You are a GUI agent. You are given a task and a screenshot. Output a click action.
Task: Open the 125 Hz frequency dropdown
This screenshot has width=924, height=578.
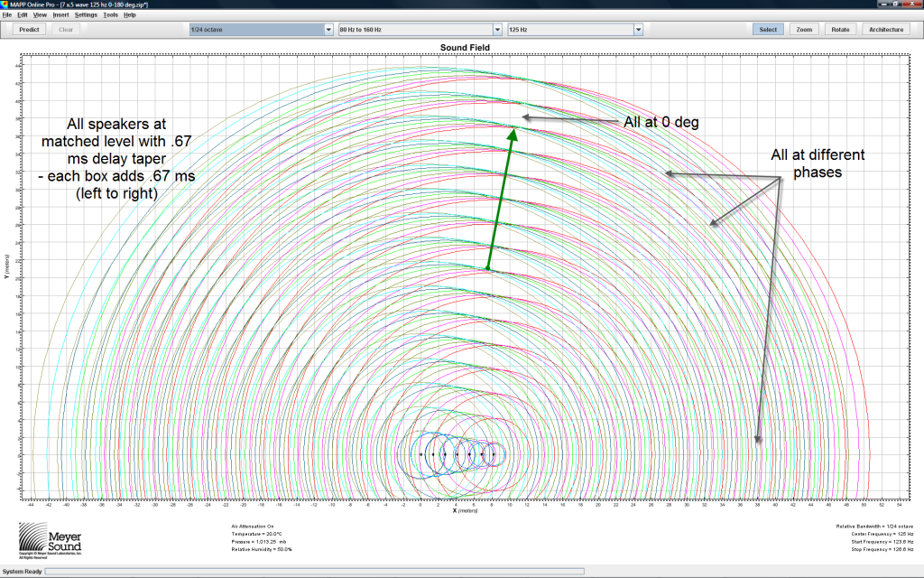(x=636, y=28)
